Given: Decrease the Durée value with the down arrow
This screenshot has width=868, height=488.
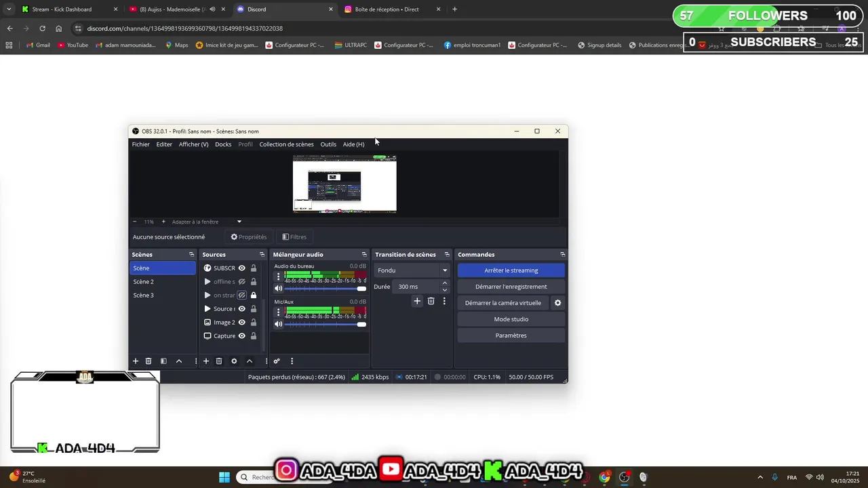Looking at the screenshot, I should [445, 290].
